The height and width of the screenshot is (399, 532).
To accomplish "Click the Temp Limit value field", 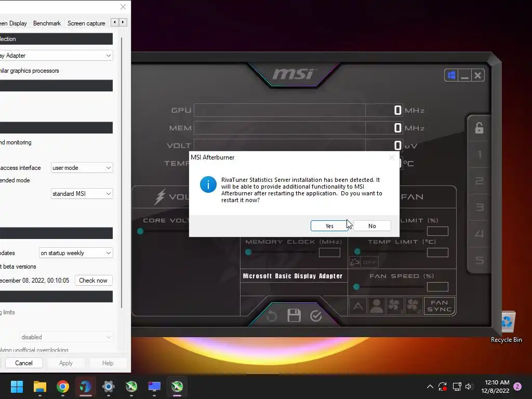I will tap(437, 252).
